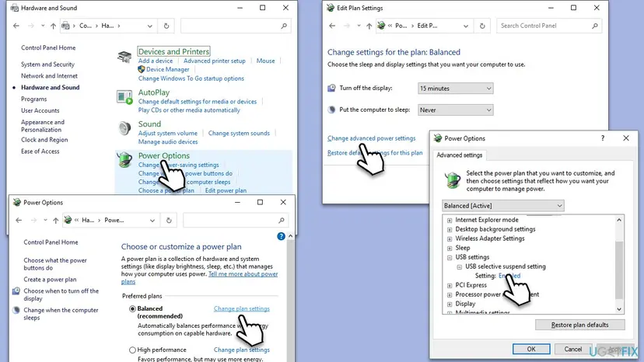Viewport: 644px width, 362px height.
Task: Open System and Security category
Action: (47, 64)
